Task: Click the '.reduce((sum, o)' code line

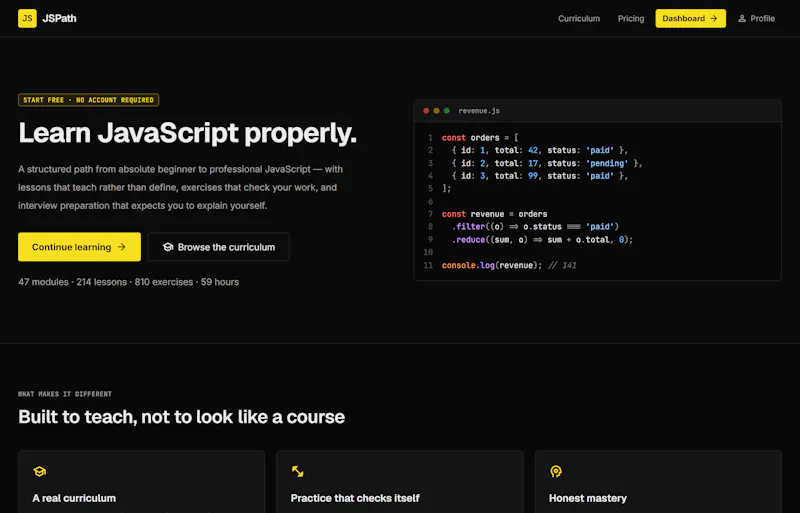Action: 542,239
